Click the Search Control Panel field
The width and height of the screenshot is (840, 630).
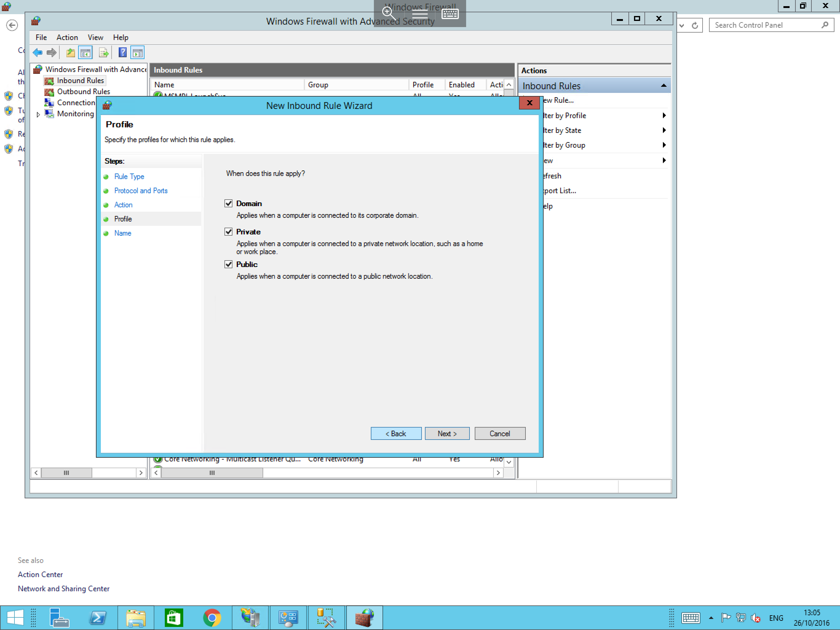[x=771, y=25]
